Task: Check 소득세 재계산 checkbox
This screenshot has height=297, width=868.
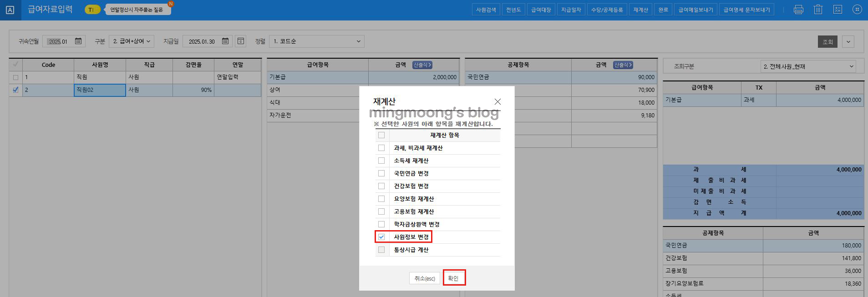Action: click(x=381, y=161)
